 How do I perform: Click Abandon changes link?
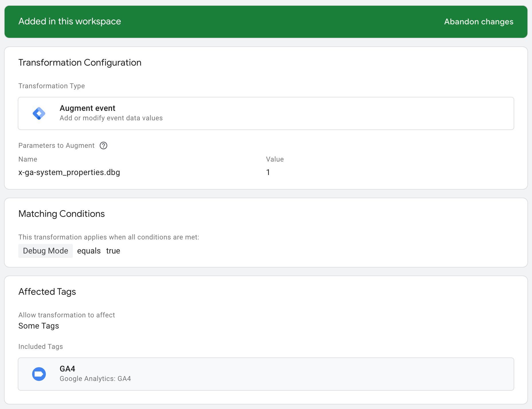click(x=479, y=22)
